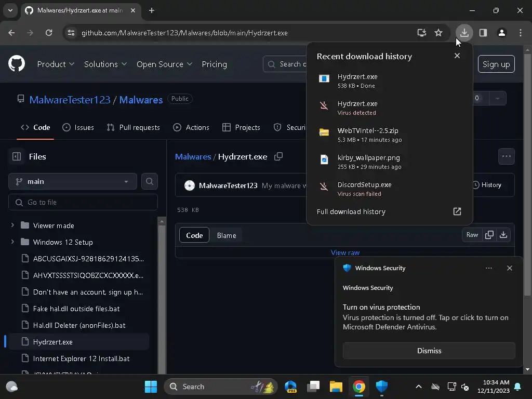Open Chrome profile avatar icon
Image resolution: width=532 pixels, height=399 pixels.
(x=501, y=33)
